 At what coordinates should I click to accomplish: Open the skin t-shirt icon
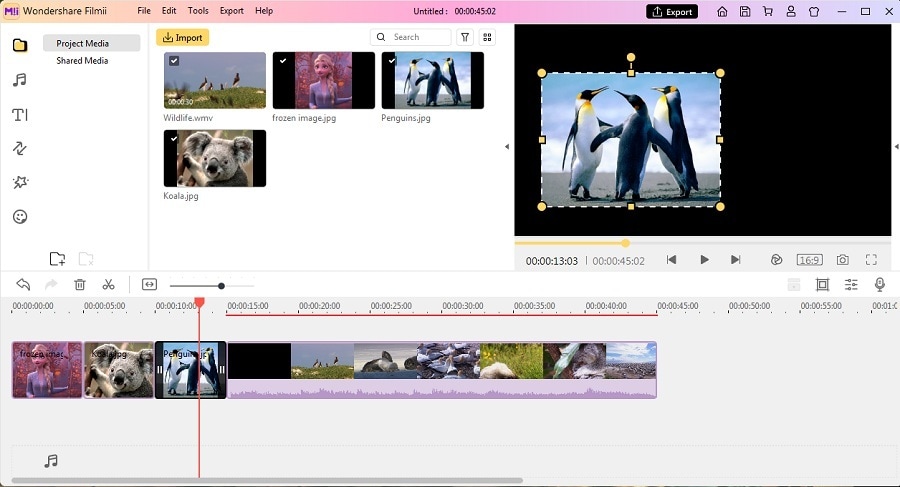tap(814, 11)
